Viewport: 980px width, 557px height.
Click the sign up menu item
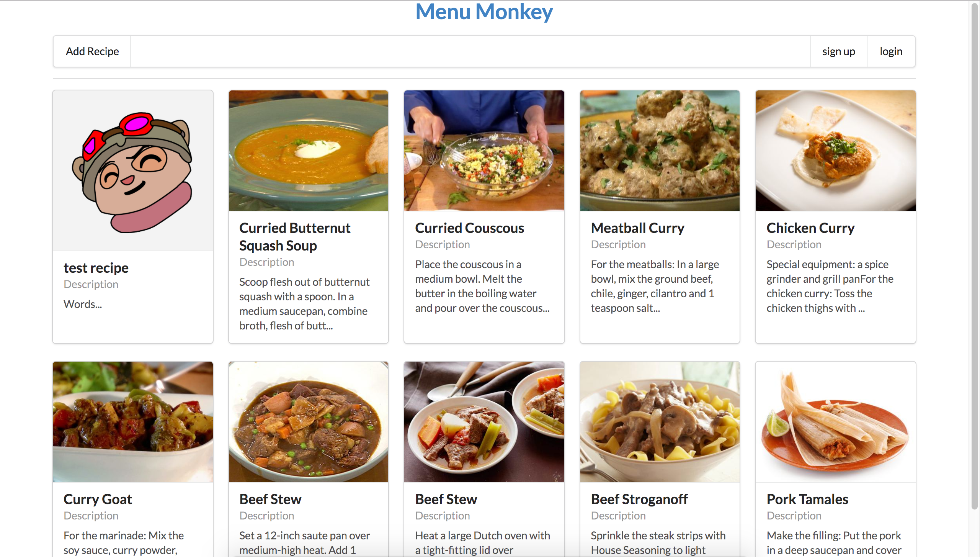[839, 51]
